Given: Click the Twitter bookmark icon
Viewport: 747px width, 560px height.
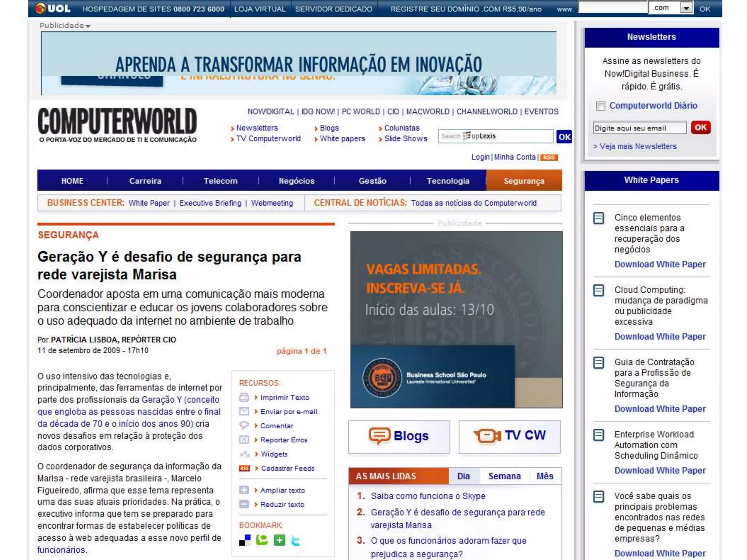Looking at the screenshot, I should [296, 541].
